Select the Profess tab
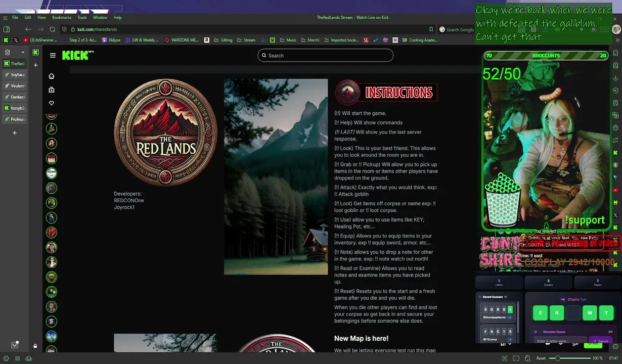 (x=14, y=119)
